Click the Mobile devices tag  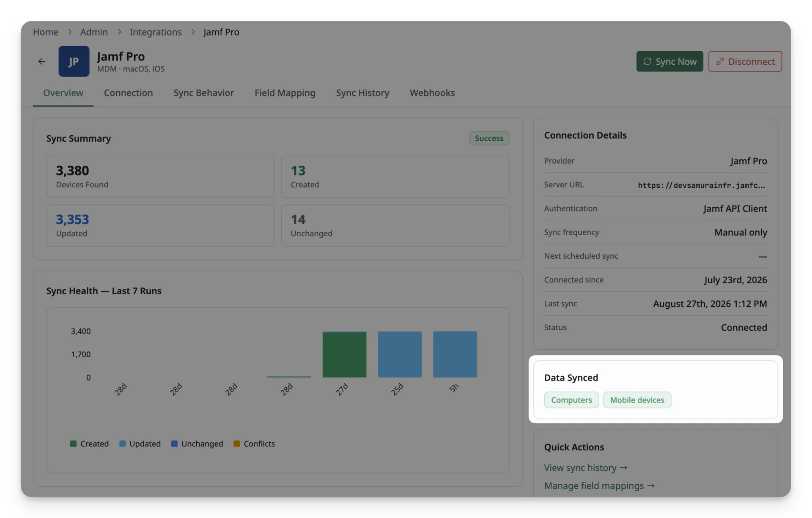tap(637, 400)
